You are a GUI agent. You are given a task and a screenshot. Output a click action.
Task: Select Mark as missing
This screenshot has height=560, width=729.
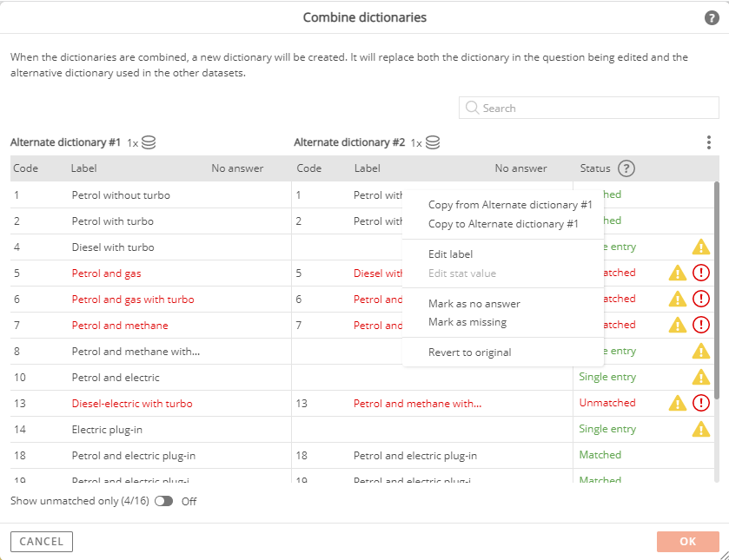(467, 322)
